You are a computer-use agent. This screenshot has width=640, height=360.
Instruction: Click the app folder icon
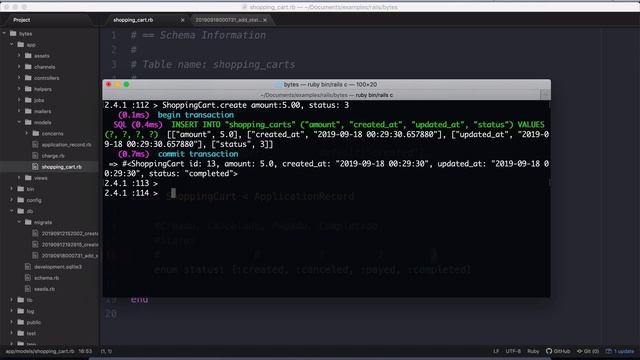tap(21, 44)
